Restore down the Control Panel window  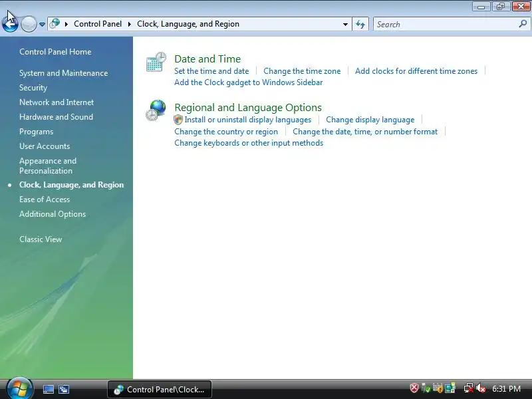[501, 7]
